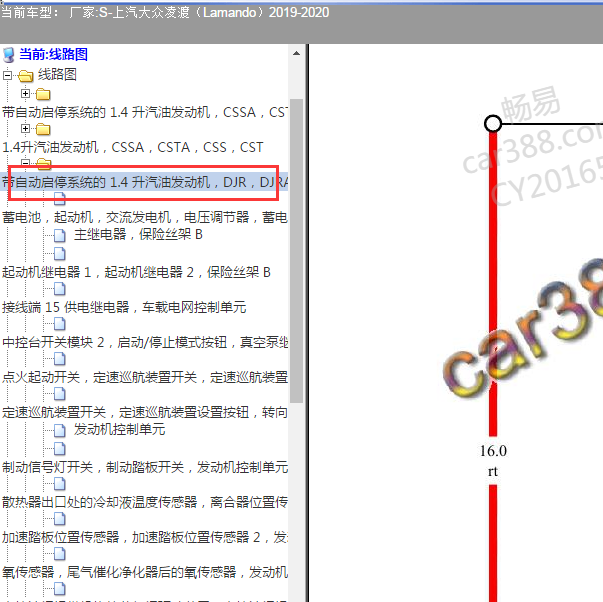Click document icon beside 主继电器，保险丝架 B
The image size is (603, 602).
pyautogui.click(x=60, y=235)
